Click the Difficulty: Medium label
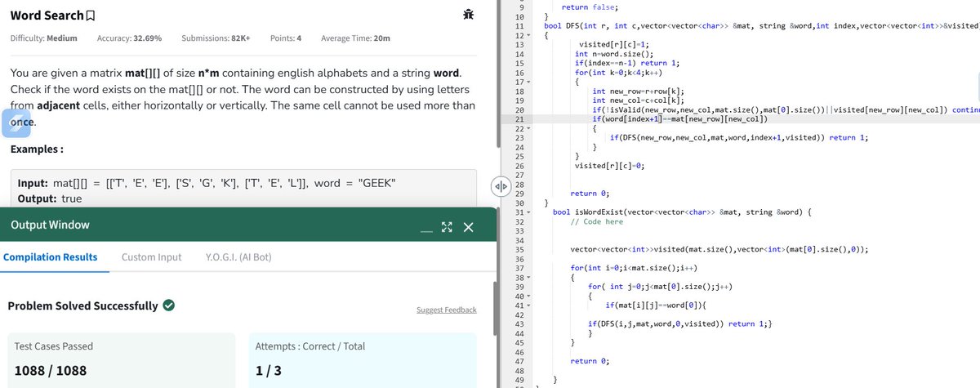The width and height of the screenshot is (980, 388). pyautogui.click(x=43, y=38)
